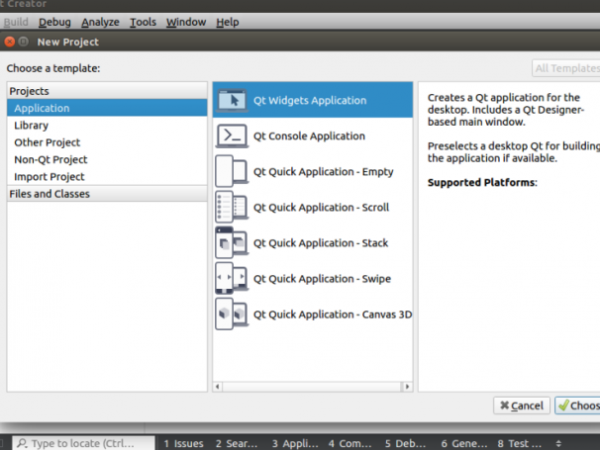Open the Analyze menu

tap(100, 21)
